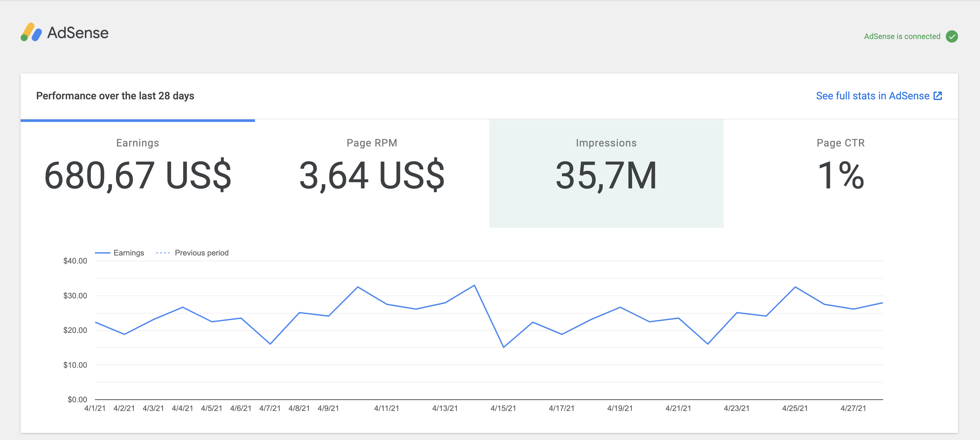Expand the Page CTR percentage details
Image resolution: width=980 pixels, height=440 pixels.
(x=841, y=176)
